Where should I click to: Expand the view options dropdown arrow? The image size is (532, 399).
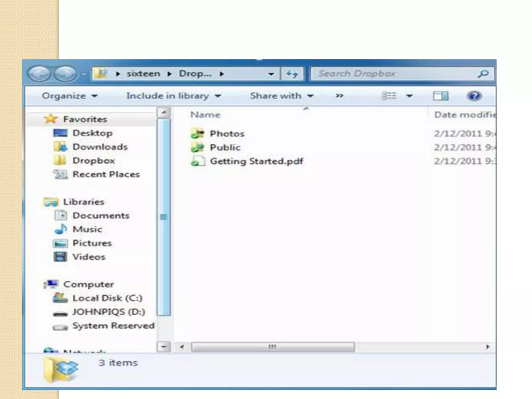point(409,96)
